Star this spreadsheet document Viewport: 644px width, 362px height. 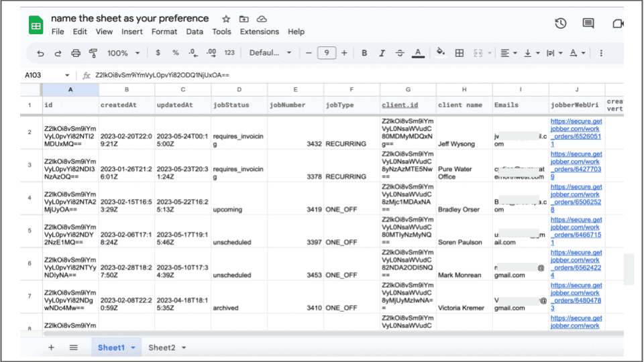pos(226,19)
